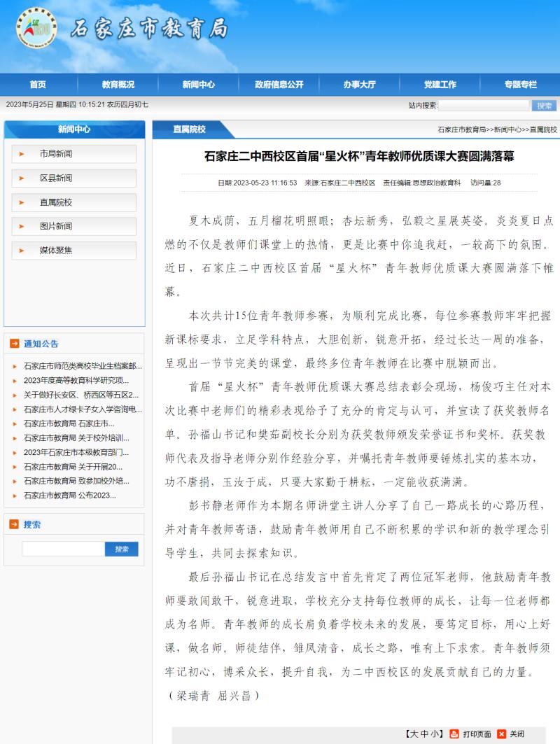Focus the sidebar search text box
The width and height of the screenshot is (560, 744).
63,549
